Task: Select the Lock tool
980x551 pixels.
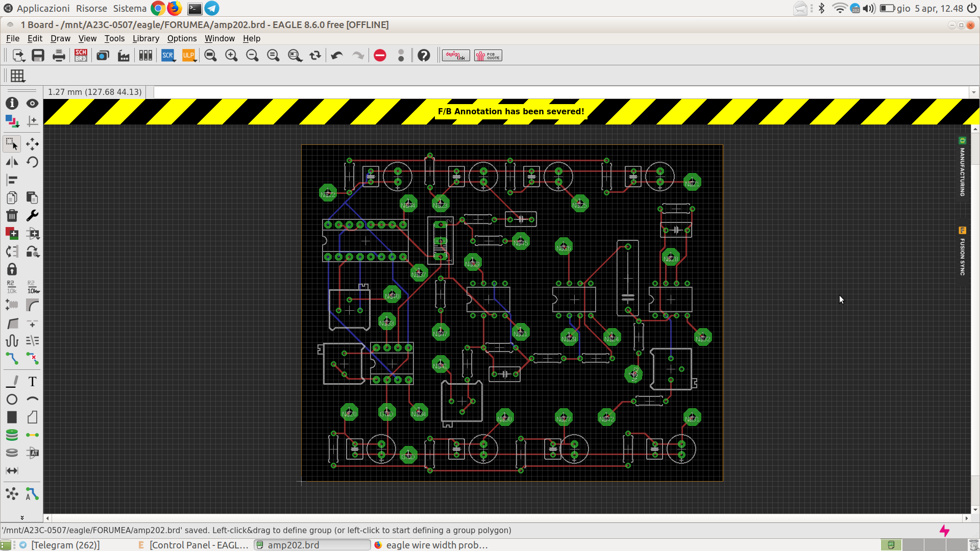Action: click(x=12, y=269)
